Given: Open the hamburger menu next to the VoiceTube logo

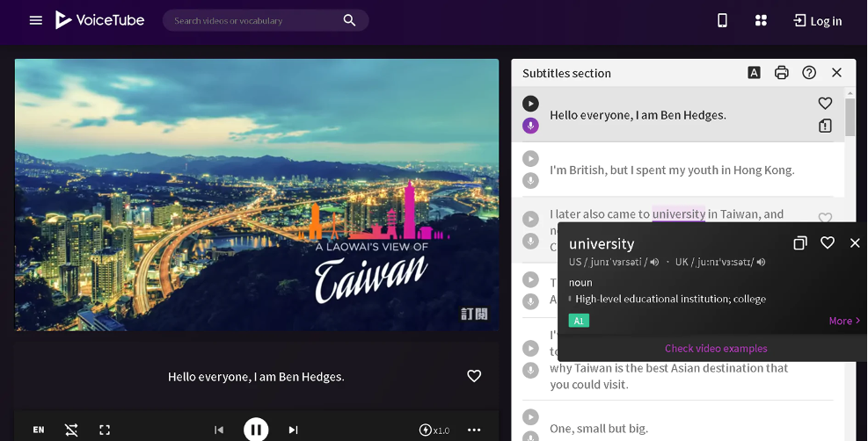Looking at the screenshot, I should pyautogui.click(x=36, y=20).
